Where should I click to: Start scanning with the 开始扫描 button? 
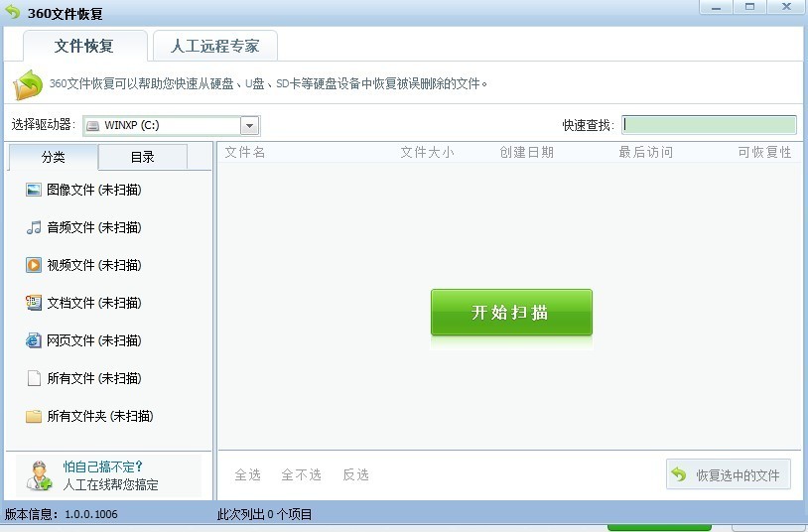(511, 312)
